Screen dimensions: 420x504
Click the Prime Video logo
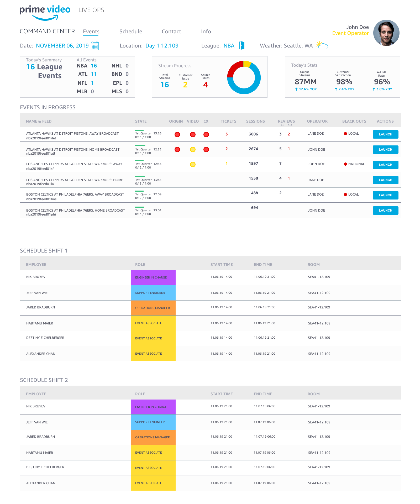45,12
